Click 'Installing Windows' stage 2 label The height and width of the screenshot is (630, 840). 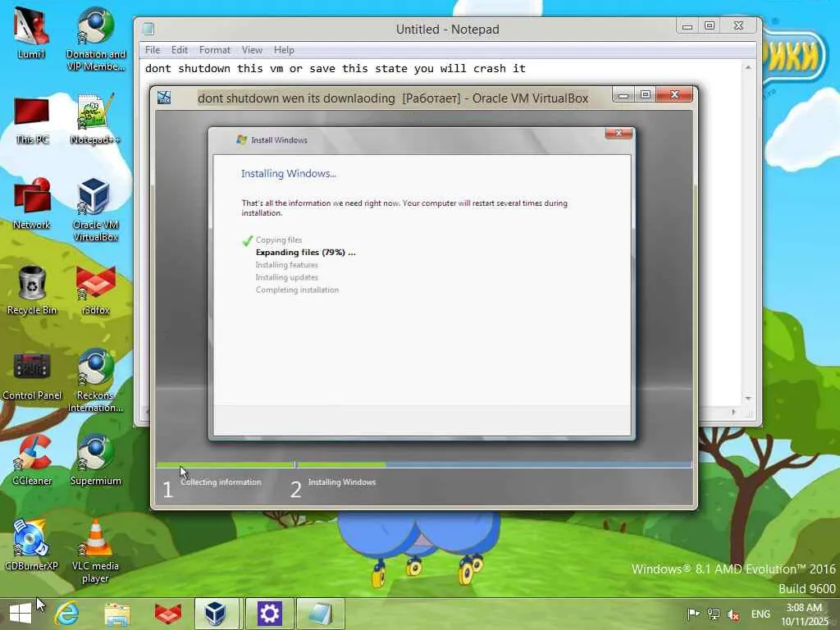coord(342,482)
